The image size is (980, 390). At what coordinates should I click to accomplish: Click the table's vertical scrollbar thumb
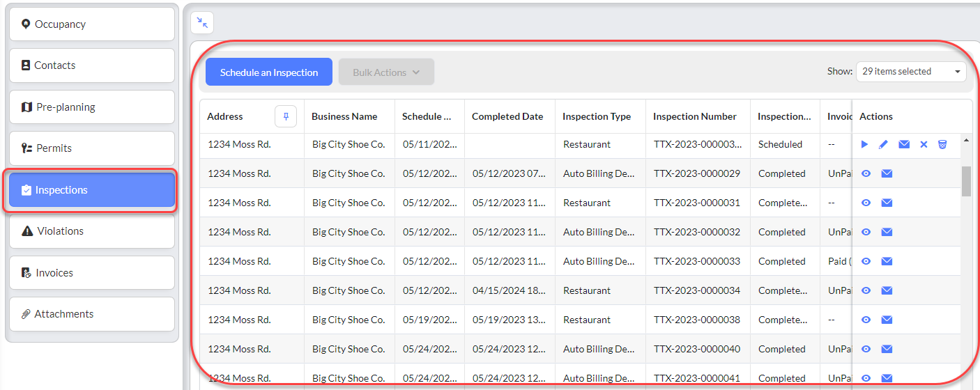[966, 181]
